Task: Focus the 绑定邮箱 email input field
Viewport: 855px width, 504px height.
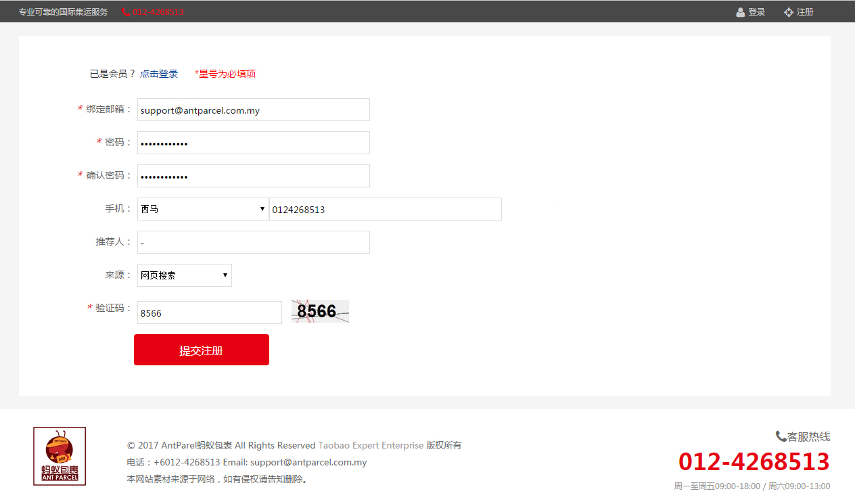Action: click(253, 110)
